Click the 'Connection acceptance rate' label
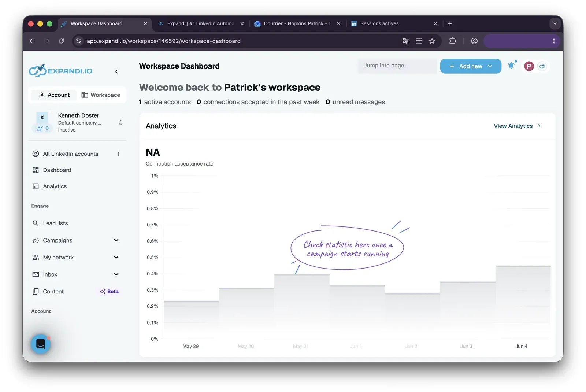The width and height of the screenshot is (586, 392). pyautogui.click(x=179, y=164)
